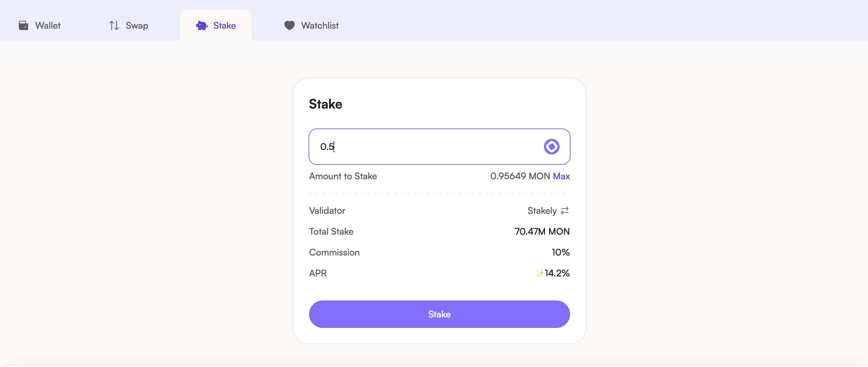Click the wallet icon in the navigation bar

[23, 25]
